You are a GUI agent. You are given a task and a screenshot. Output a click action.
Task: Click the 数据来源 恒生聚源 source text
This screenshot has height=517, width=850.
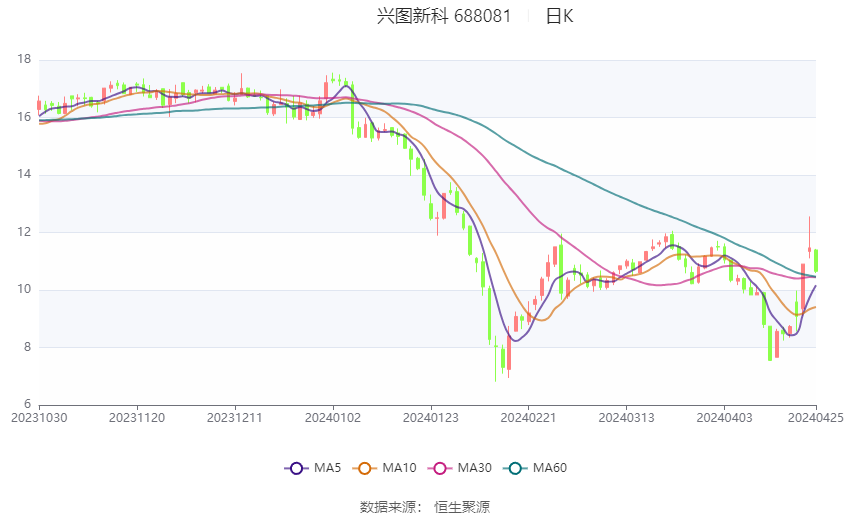pyautogui.click(x=425, y=507)
